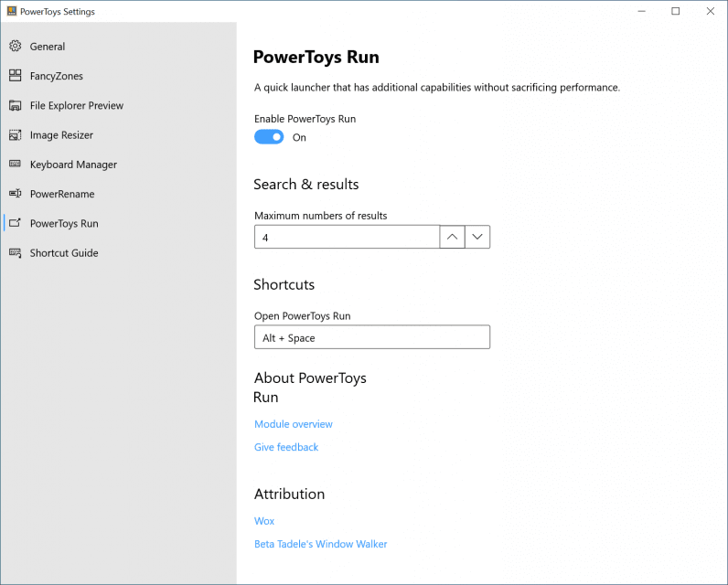Click the General gear icon
The image size is (728, 585).
click(x=15, y=47)
